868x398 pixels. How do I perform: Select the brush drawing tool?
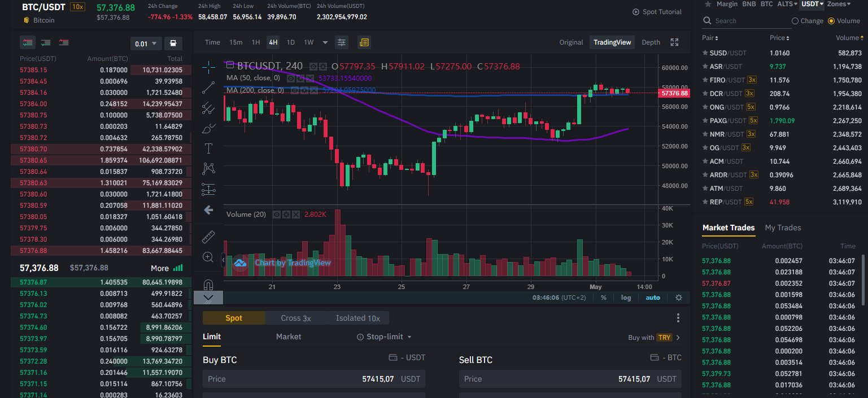tap(208, 128)
